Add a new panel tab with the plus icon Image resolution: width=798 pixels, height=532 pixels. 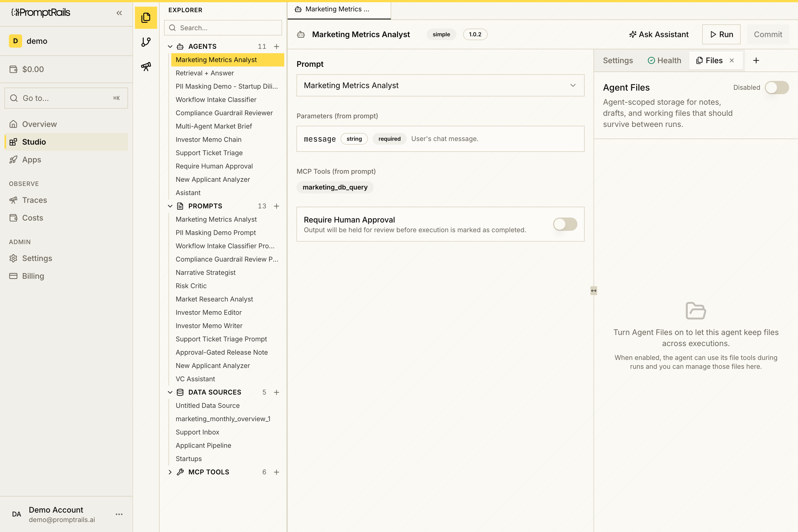(756, 60)
